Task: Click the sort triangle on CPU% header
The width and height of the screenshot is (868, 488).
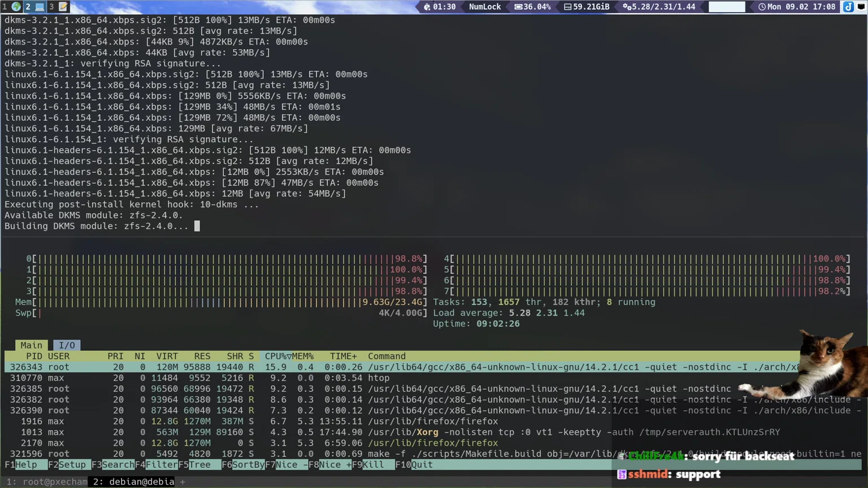Action: coord(289,356)
